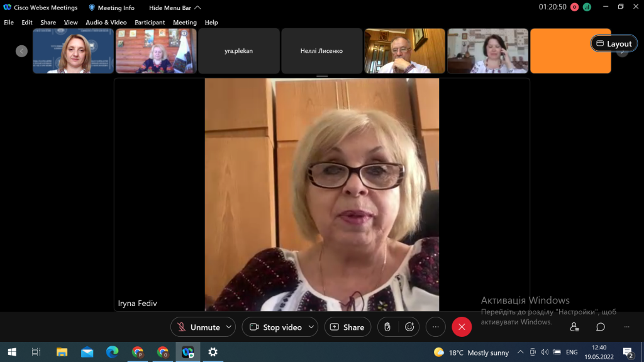Viewport: 644px width, 362px height.
Task: Click the recording indicator icon
Action: [575, 8]
